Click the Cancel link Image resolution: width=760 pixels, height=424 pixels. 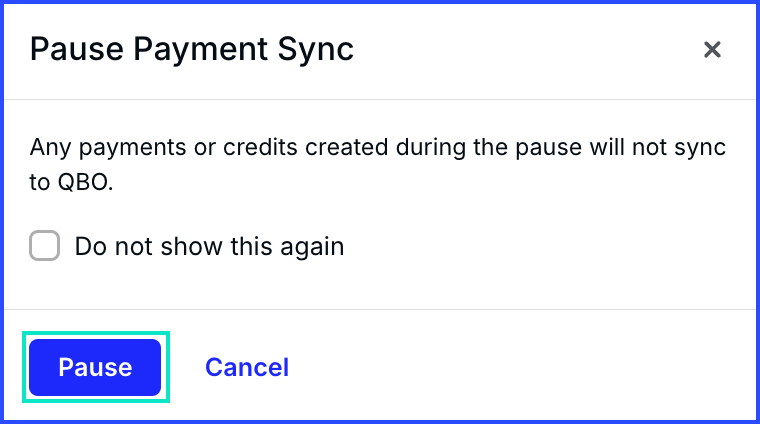[247, 367]
